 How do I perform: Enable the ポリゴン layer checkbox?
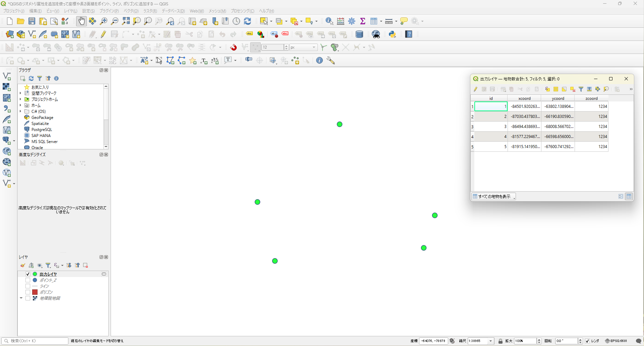click(x=28, y=292)
